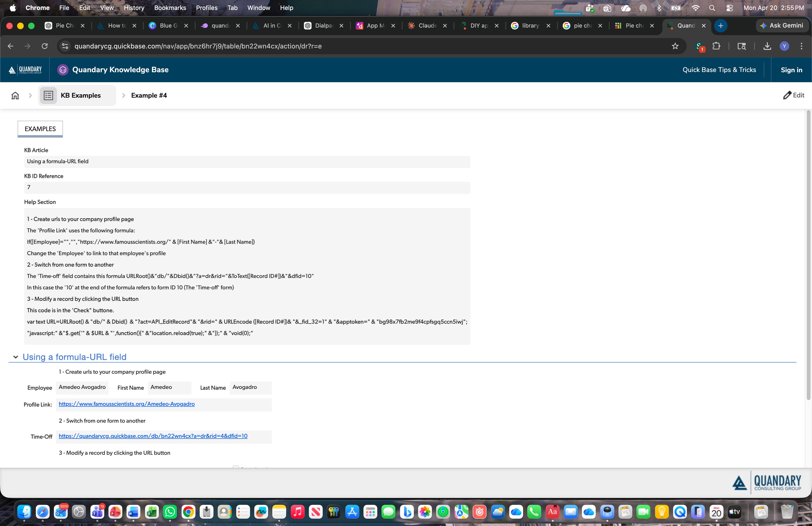Open Chrome downloads icon
The height and width of the screenshot is (526, 812).
767,46
